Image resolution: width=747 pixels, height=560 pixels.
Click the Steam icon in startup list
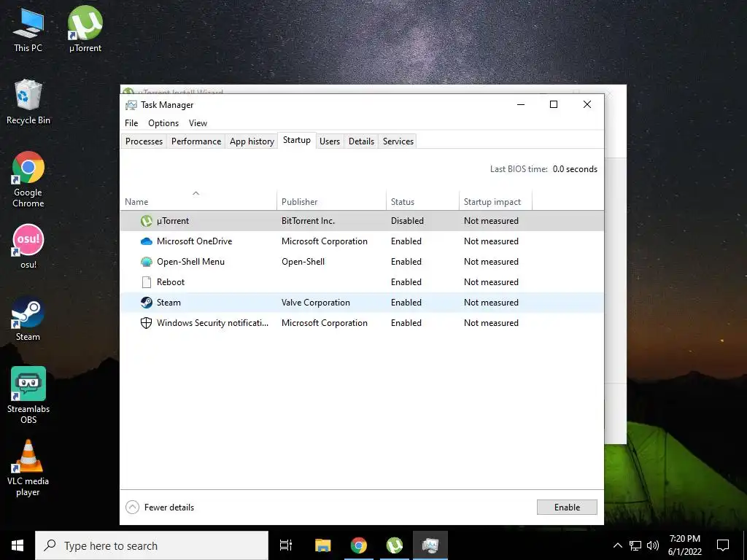[146, 303]
